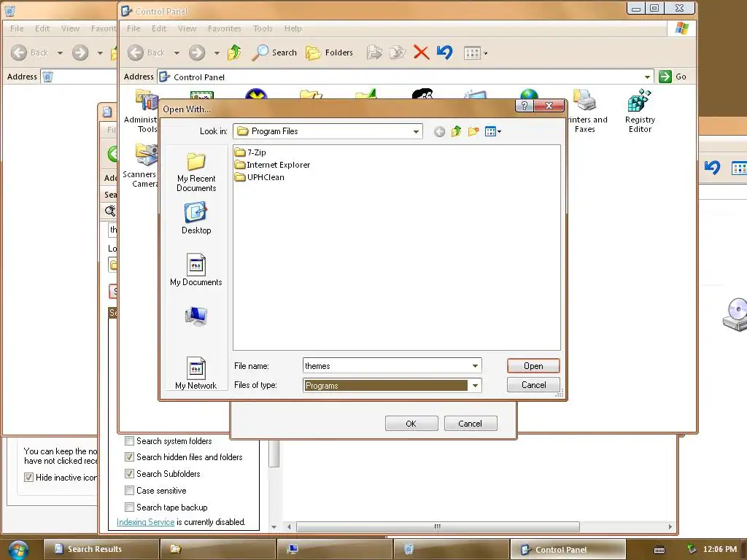Screen dimensions: 747x560
Task: Open Views dropdown in Control Panel toolbar
Action: click(x=476, y=52)
